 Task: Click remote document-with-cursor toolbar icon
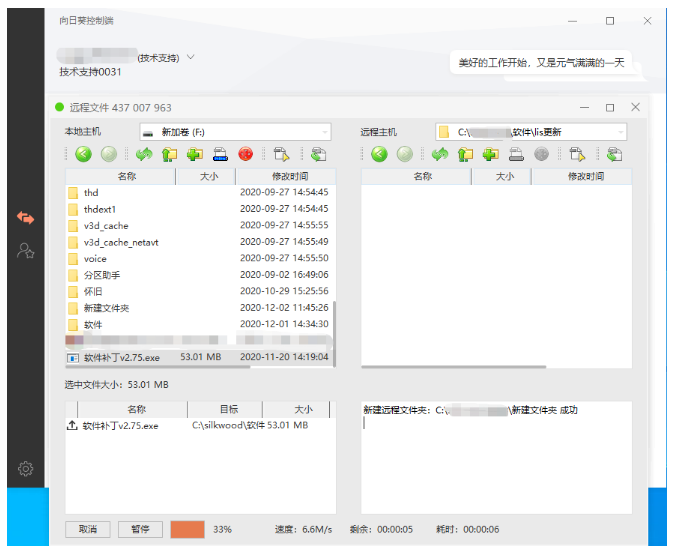tap(577, 154)
